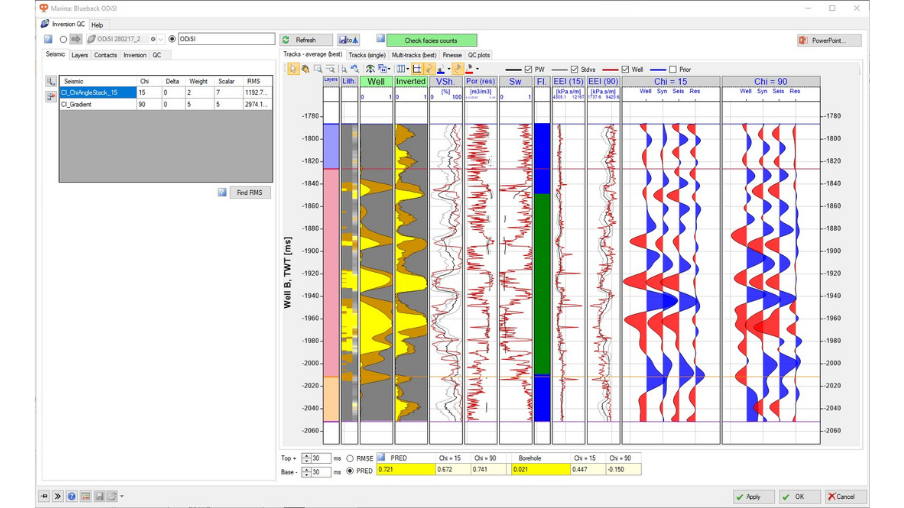Click the Refresh button
Image resolution: width=904 pixels, height=508 pixels.
[306, 40]
